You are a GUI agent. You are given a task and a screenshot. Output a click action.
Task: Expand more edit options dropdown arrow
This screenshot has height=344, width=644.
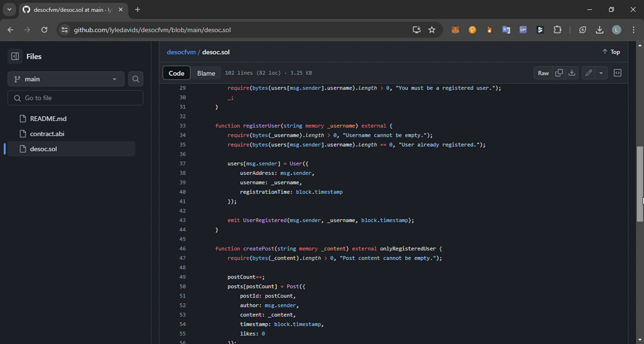(601, 73)
